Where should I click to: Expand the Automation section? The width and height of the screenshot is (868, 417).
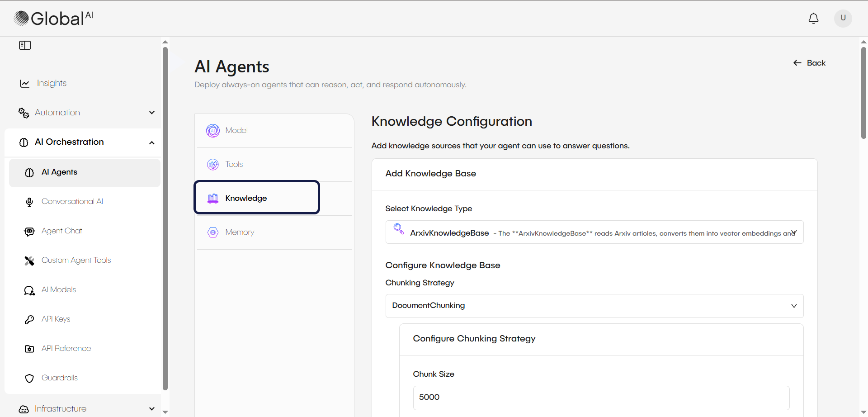click(152, 113)
